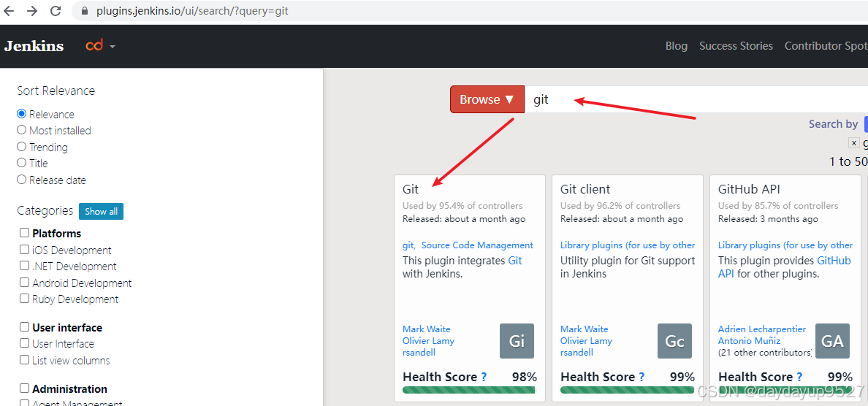
Task: Expand the dropdown caret beside the CD logo
Action: click(113, 47)
